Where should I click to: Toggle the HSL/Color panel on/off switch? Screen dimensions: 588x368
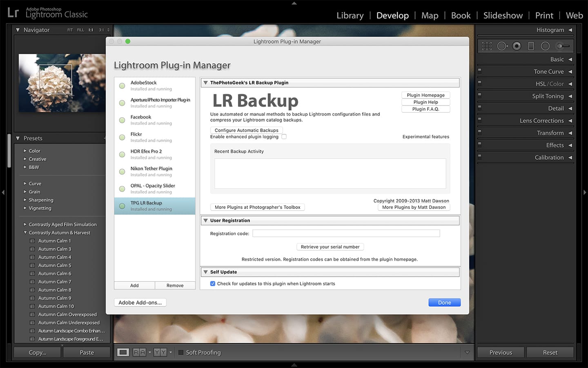click(x=480, y=83)
